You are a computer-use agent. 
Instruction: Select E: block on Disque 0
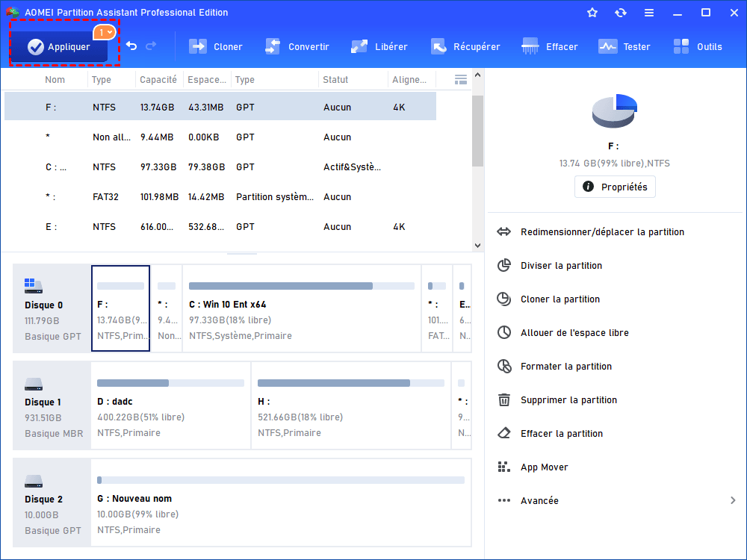click(x=462, y=308)
